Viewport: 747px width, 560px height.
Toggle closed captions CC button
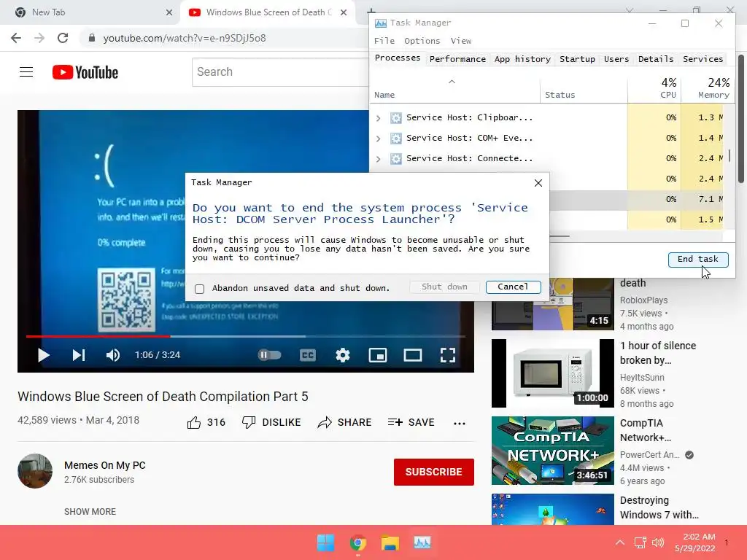308,355
